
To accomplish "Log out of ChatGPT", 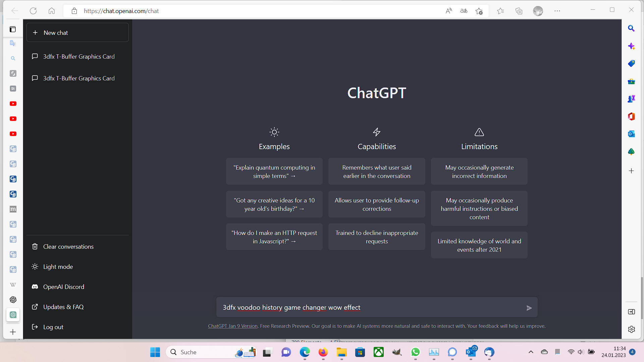I will click(53, 327).
